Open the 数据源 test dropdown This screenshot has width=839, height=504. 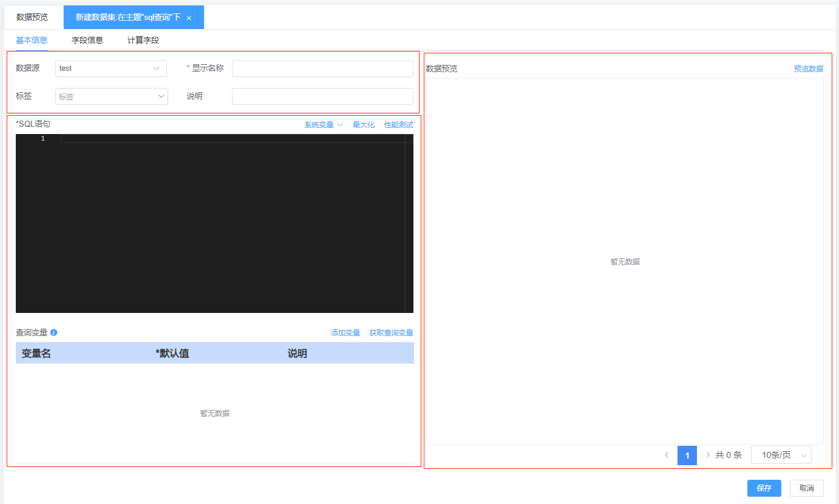point(111,69)
